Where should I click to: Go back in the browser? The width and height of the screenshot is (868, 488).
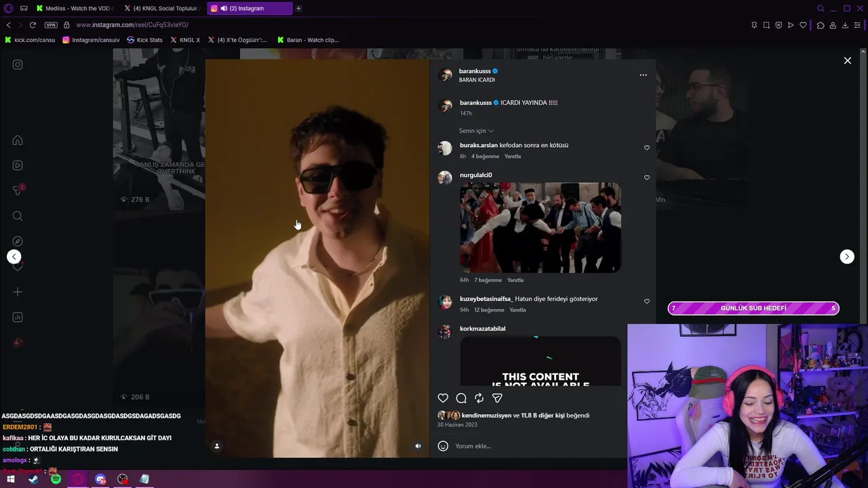click(8, 25)
